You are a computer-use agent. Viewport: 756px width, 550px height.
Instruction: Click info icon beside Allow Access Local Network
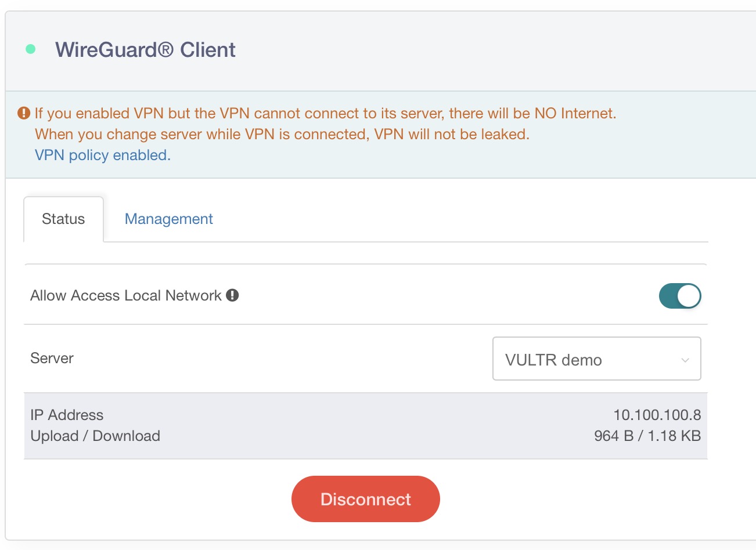point(232,295)
